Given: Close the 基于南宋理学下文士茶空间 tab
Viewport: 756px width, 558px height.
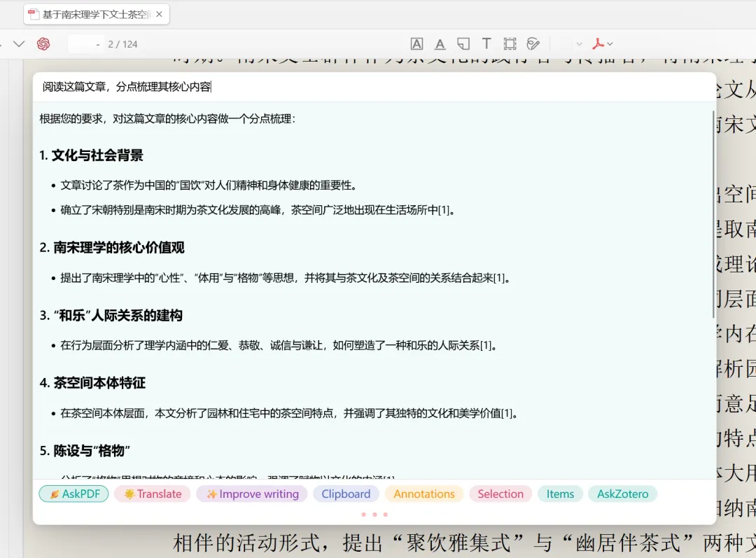Looking at the screenshot, I should 159,15.
